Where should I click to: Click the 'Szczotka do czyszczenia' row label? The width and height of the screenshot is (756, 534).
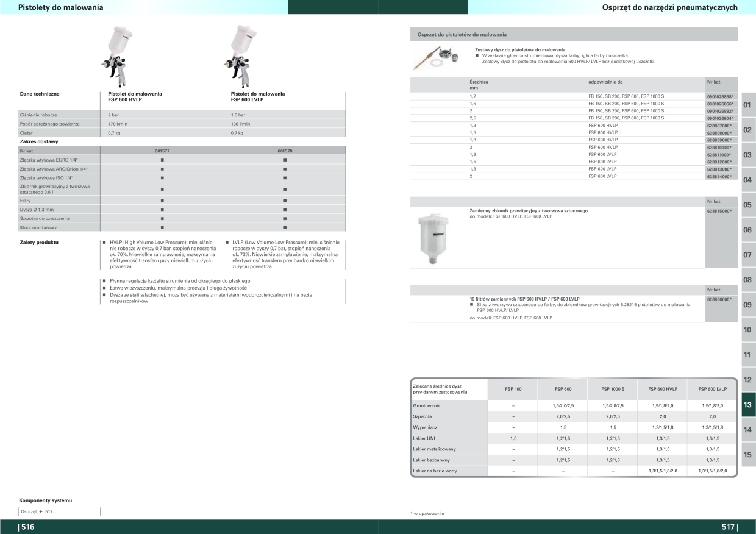45,218
